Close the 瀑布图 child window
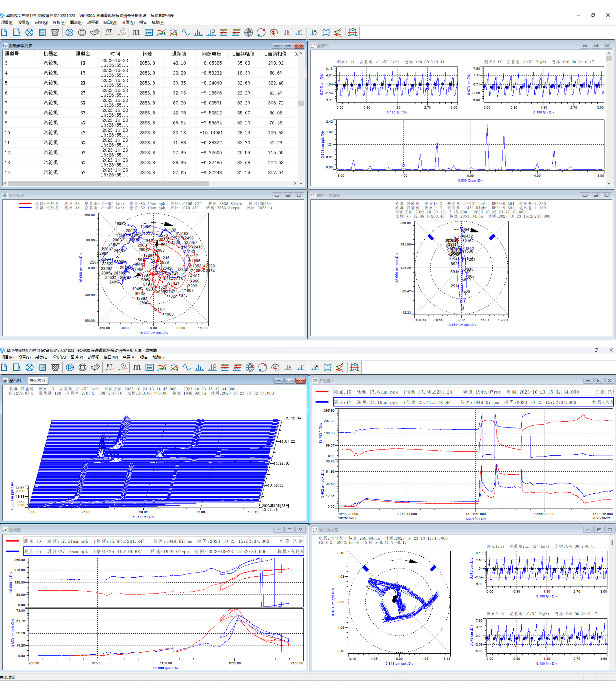Screen dimensions: 616x696 (x=300, y=381)
